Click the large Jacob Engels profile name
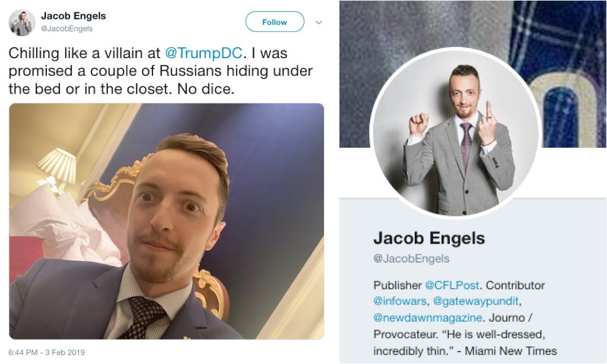Screen dimensions: 607x364 429,238
